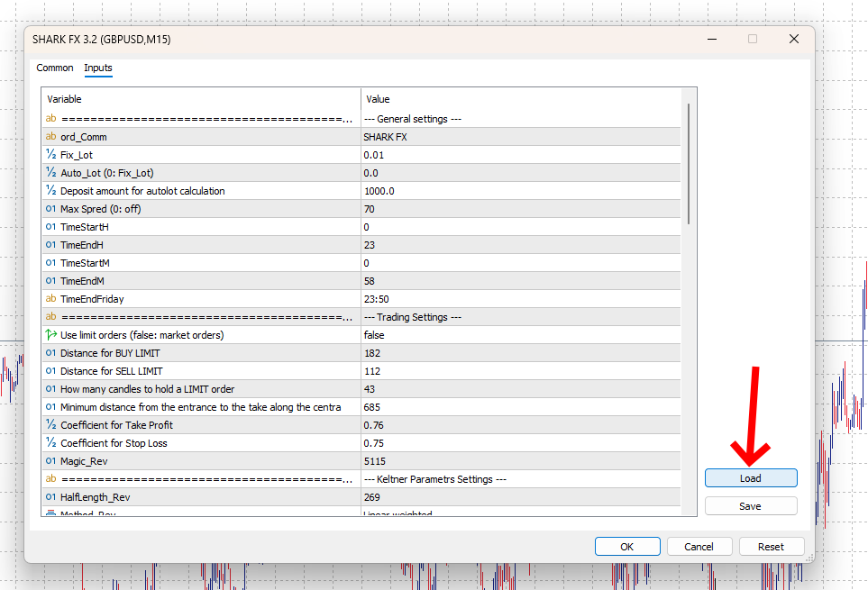Click the integer icon beside Max Spred

pos(51,208)
